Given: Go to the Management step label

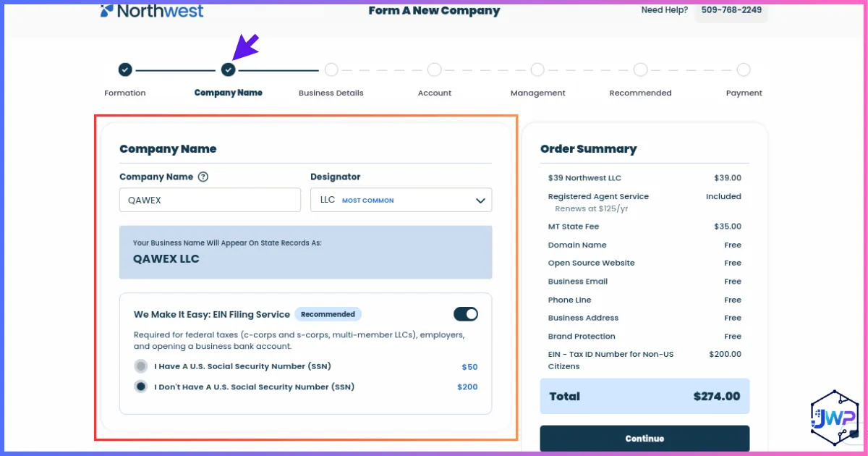Looking at the screenshot, I should pyautogui.click(x=537, y=93).
